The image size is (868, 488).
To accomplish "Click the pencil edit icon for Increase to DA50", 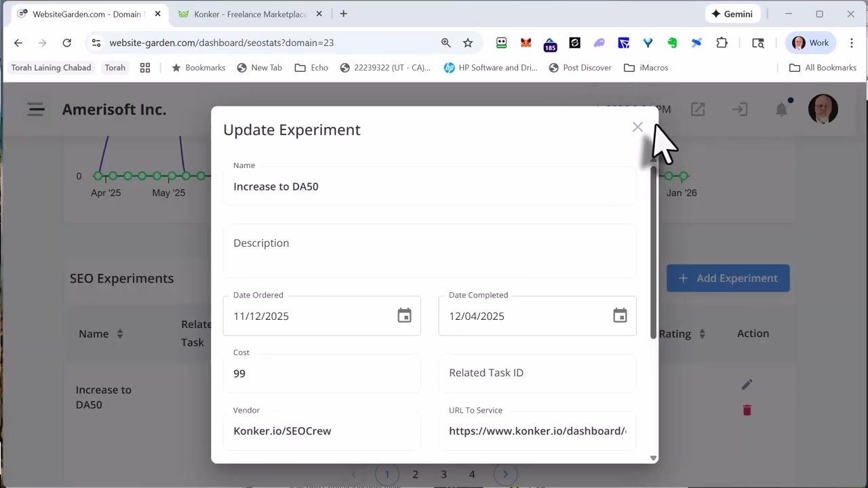I will (x=747, y=384).
